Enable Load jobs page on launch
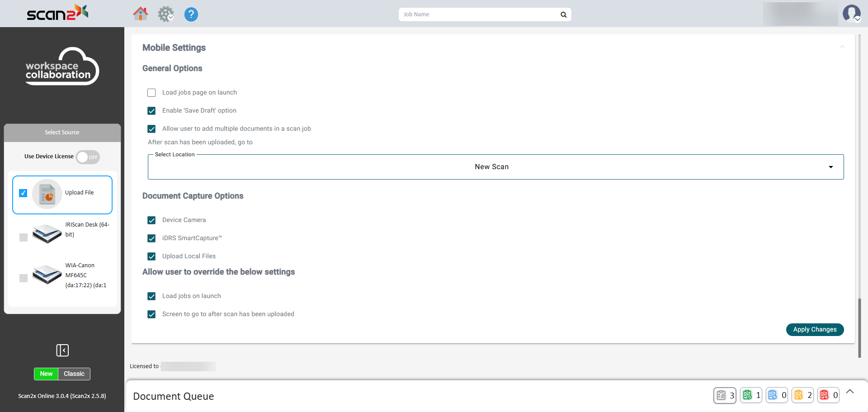 151,93
